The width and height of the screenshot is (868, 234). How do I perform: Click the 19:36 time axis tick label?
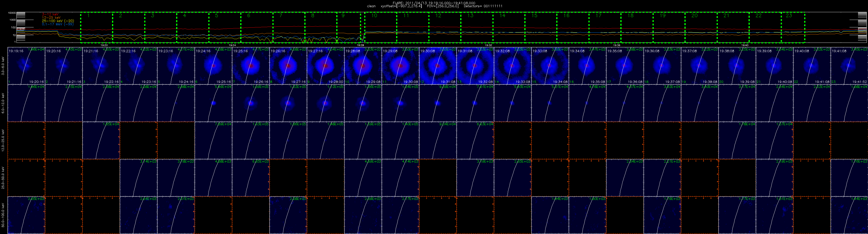click(x=616, y=45)
